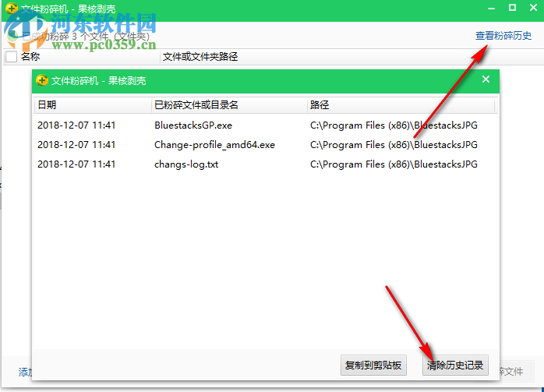
Task: Click the dialog's title bar app icon
Action: click(x=42, y=80)
